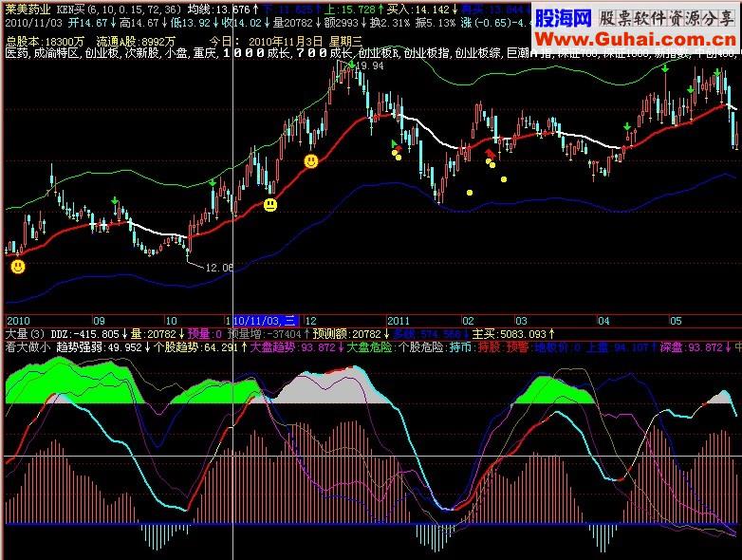Click the 09 month marker on the axis
Viewport: 742px width, 560px height.
pos(99,321)
